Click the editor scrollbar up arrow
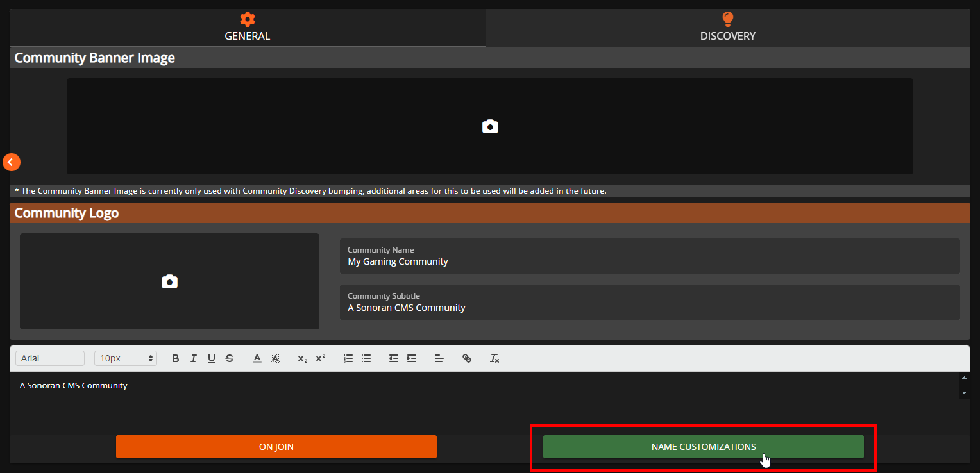Screen dimensions: 980x473 (x=964, y=378)
